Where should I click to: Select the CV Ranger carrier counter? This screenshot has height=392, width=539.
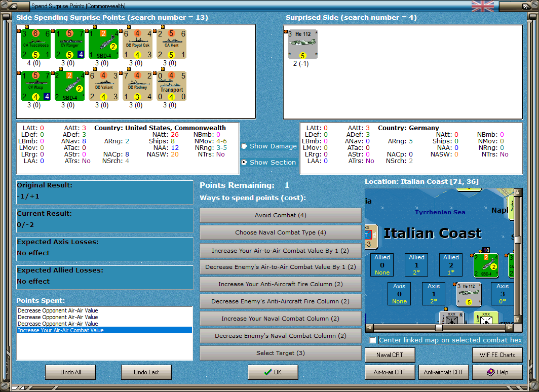[x=70, y=44]
